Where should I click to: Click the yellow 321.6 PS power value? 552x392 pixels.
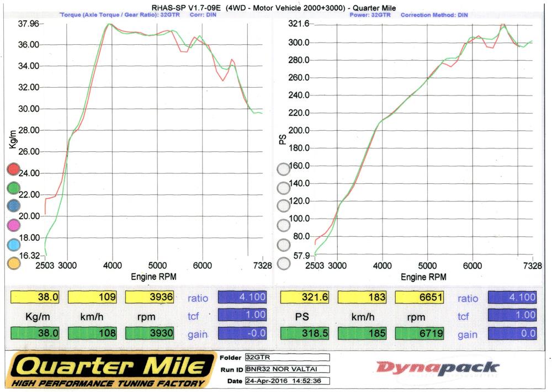click(305, 297)
